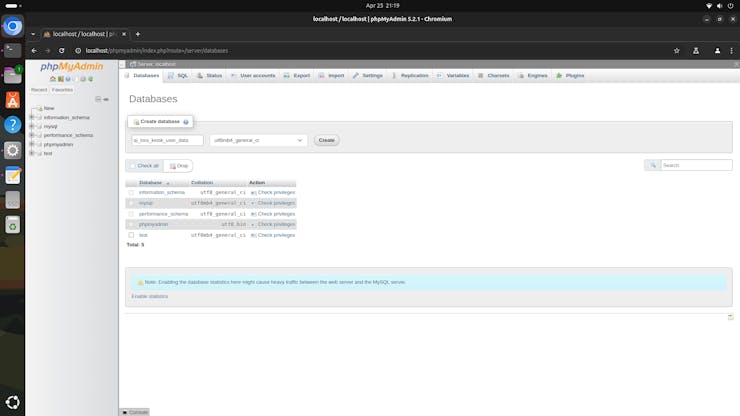
Task: Open the Ubuntu App Center in the dock
Action: 13,100
